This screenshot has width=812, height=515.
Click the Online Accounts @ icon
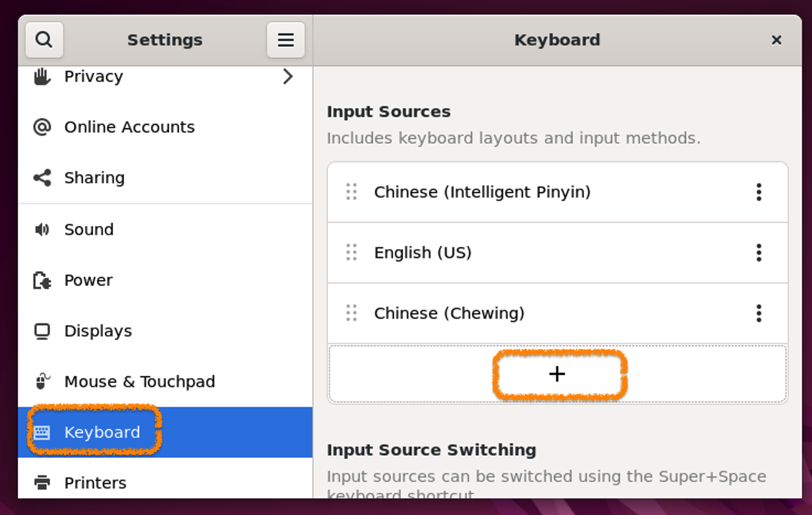pyautogui.click(x=42, y=127)
